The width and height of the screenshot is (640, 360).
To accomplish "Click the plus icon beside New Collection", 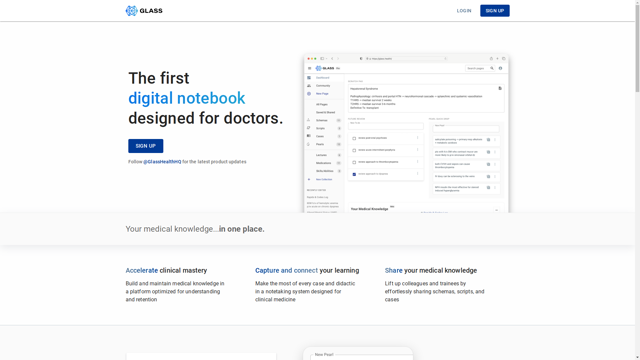I will 309,179.
